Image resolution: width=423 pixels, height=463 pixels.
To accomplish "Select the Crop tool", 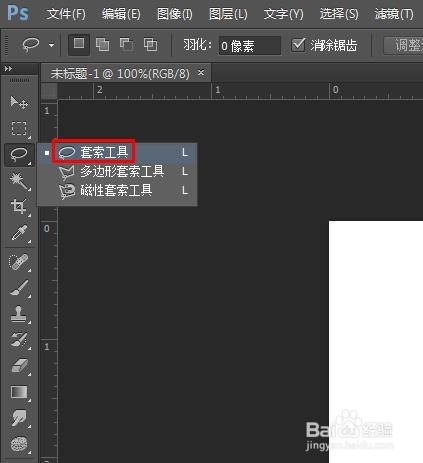I will [x=19, y=206].
